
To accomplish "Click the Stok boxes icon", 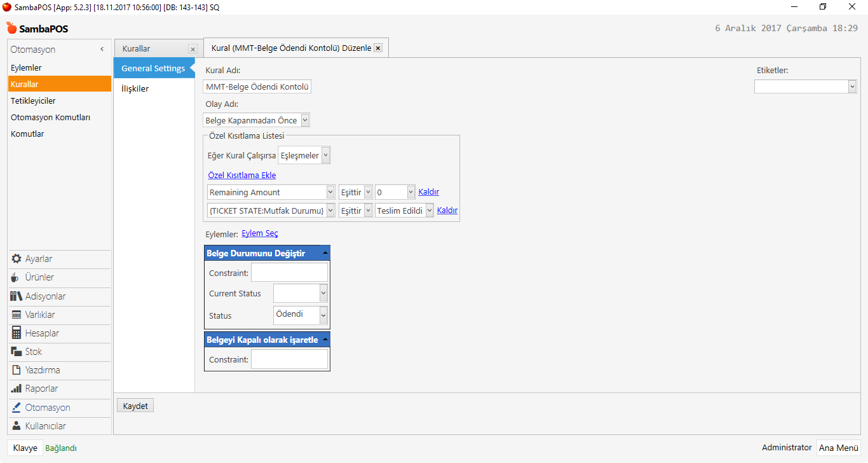I will 17,352.
